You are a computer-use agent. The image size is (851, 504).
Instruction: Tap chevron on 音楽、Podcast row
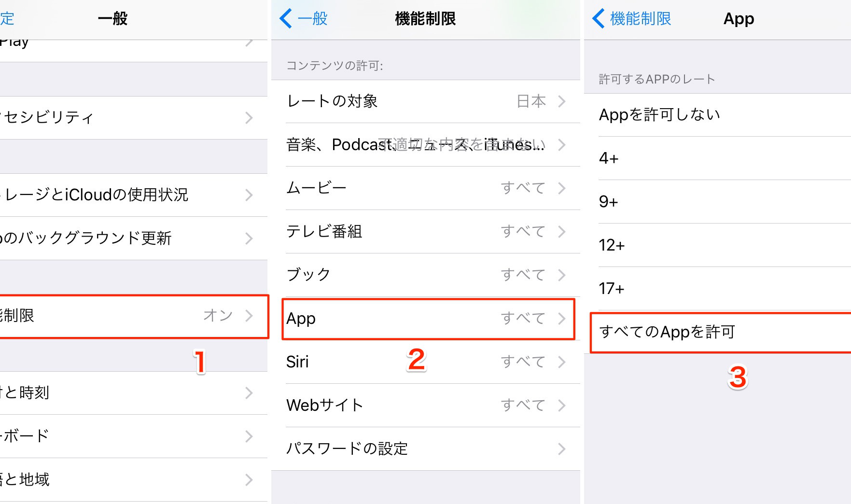(562, 145)
